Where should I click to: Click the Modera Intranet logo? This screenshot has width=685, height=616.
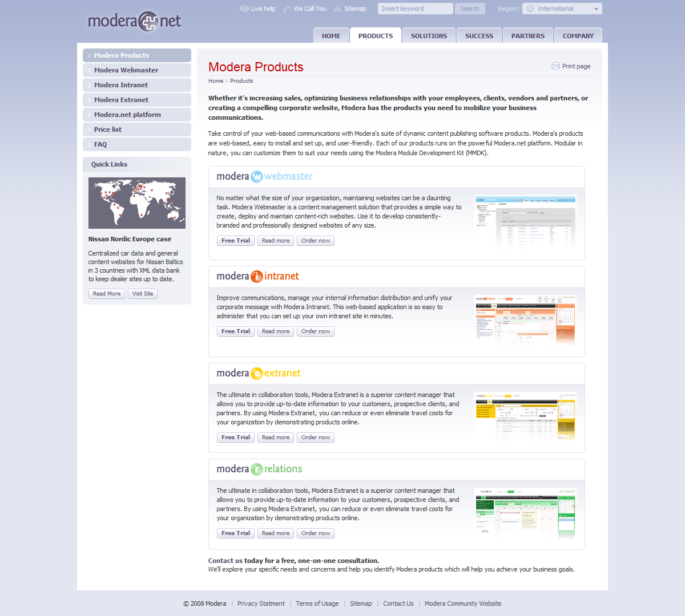tap(257, 276)
